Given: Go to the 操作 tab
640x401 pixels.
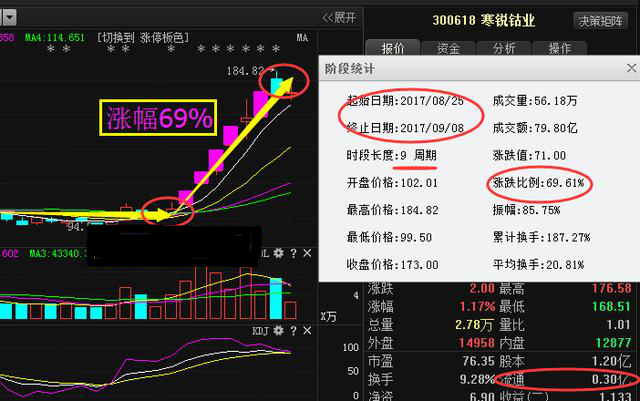Looking at the screenshot, I should [560, 48].
